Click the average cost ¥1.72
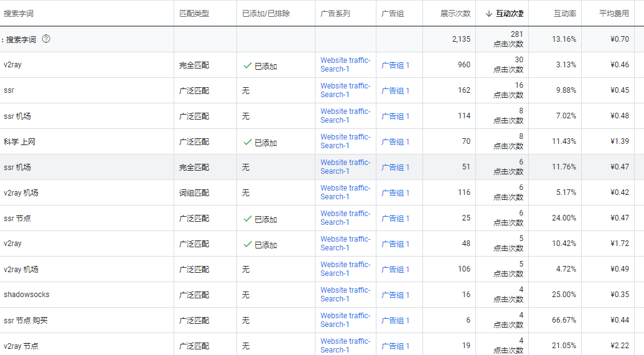The image size is (644, 355). click(x=620, y=244)
